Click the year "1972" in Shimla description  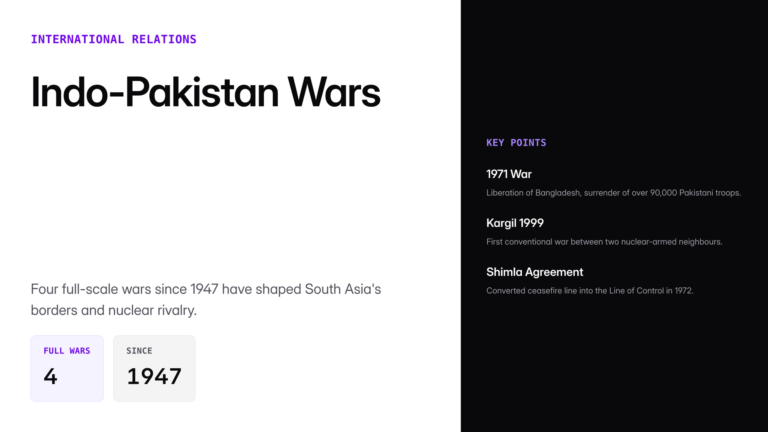pyautogui.click(x=682, y=290)
